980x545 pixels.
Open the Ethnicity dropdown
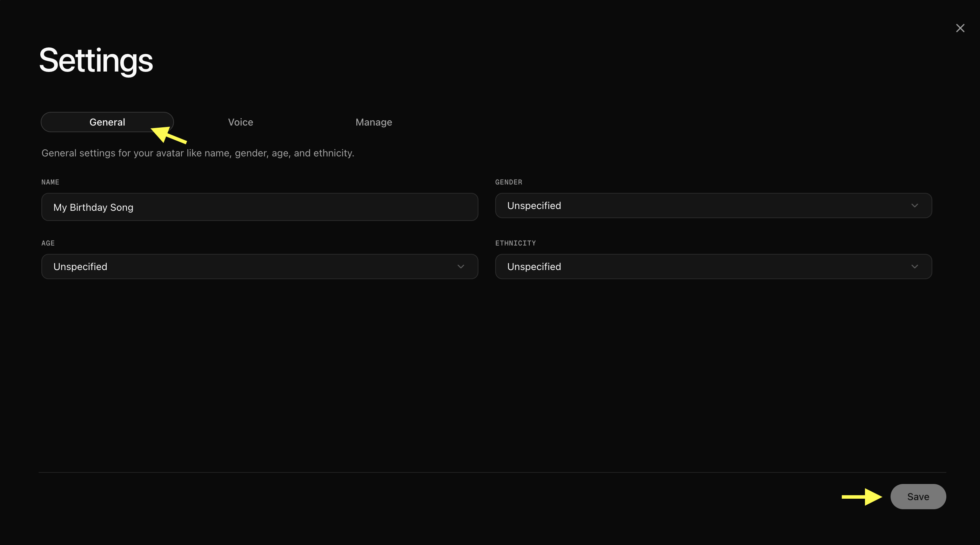coord(713,267)
